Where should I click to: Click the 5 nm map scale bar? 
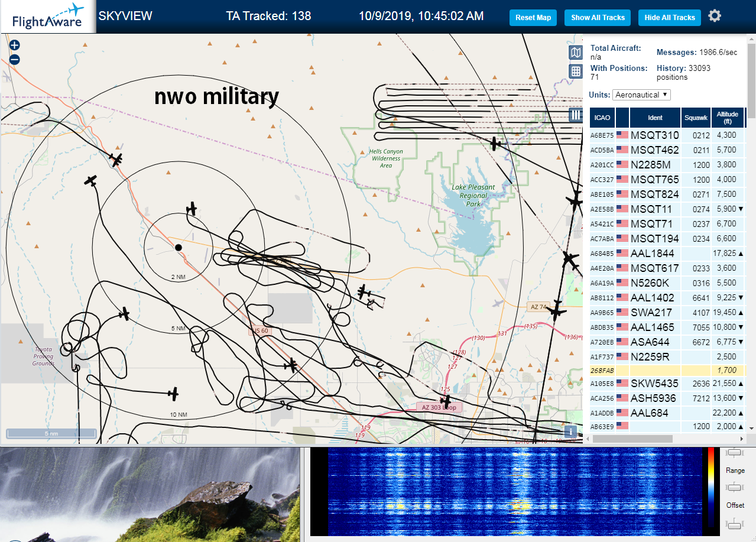pos(51,433)
